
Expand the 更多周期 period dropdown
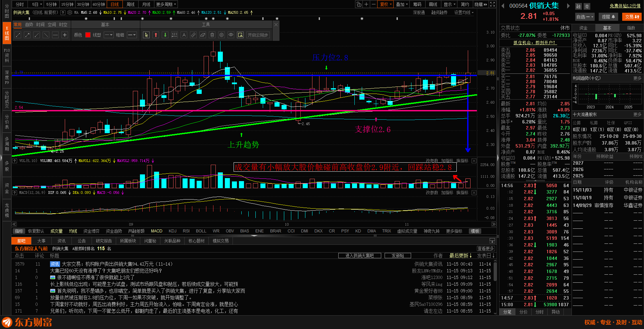click(166, 4)
